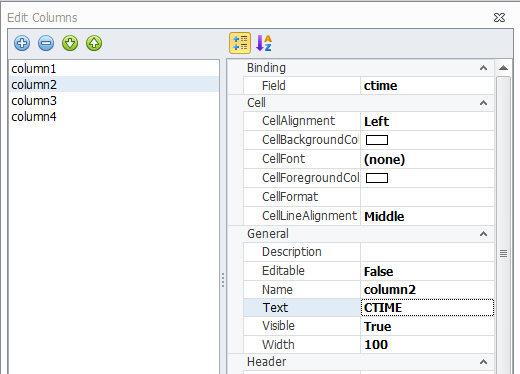
Task: Select column2 in the list
Action: tap(114, 84)
